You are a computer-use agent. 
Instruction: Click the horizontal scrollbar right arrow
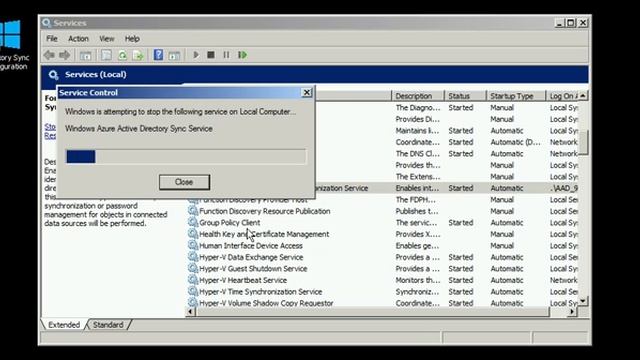(x=572, y=312)
